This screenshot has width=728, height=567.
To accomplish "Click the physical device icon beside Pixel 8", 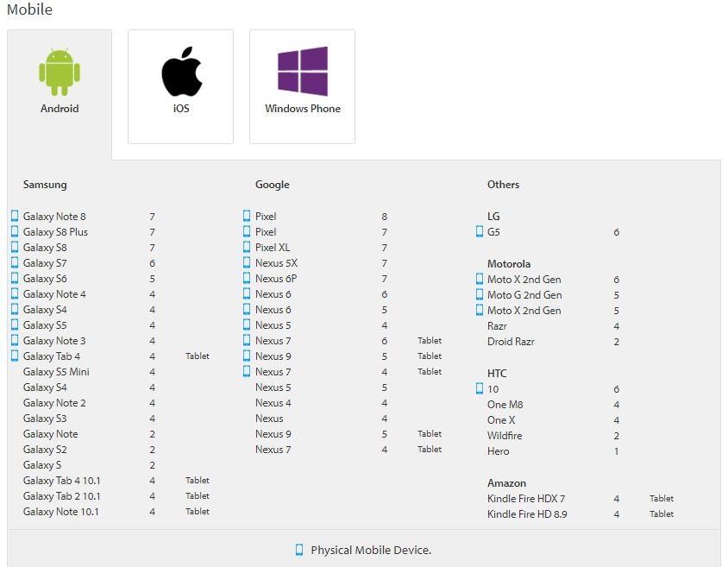I will pyautogui.click(x=245, y=216).
